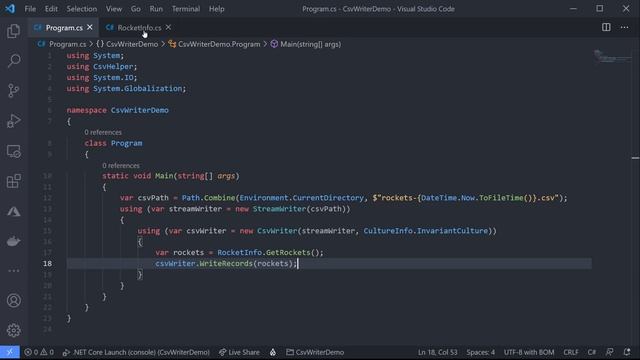
Task: Click Ln 18, Col 53 position indicator
Action: point(437,352)
